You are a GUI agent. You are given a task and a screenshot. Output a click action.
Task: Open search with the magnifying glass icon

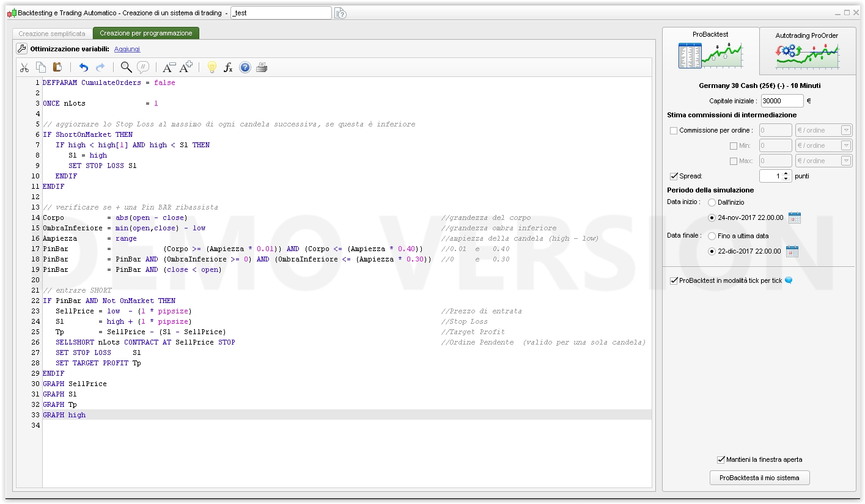126,68
